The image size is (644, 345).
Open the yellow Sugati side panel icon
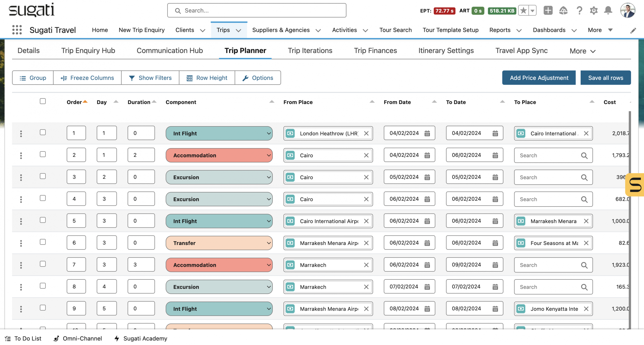[x=635, y=185]
